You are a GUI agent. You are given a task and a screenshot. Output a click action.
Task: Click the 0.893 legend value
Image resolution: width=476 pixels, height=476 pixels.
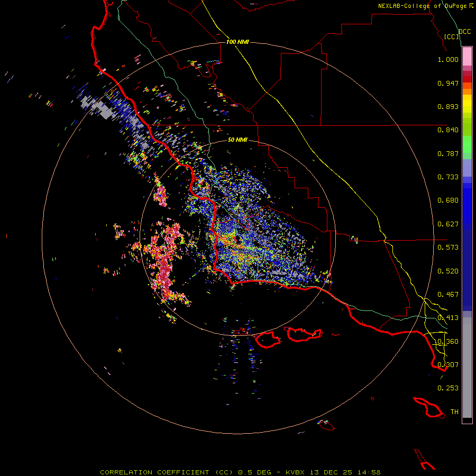(448, 106)
